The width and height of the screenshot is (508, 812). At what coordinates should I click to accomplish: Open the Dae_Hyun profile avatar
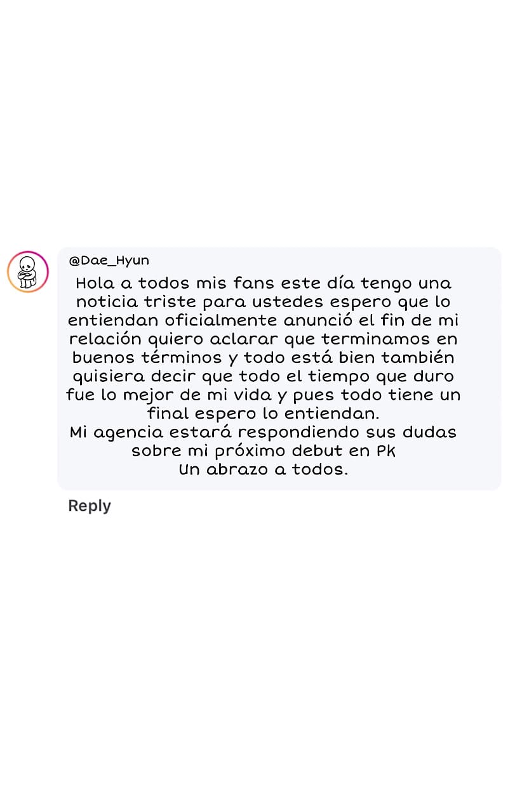point(28,272)
